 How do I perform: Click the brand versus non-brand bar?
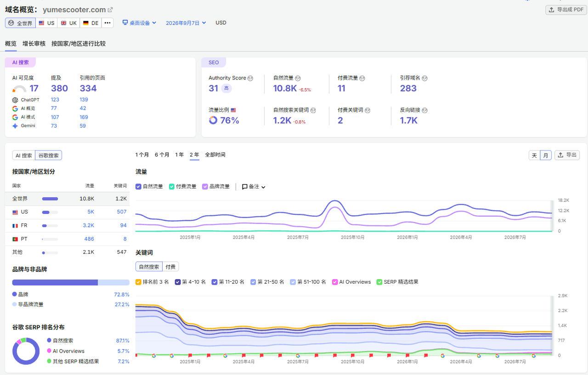(x=71, y=283)
